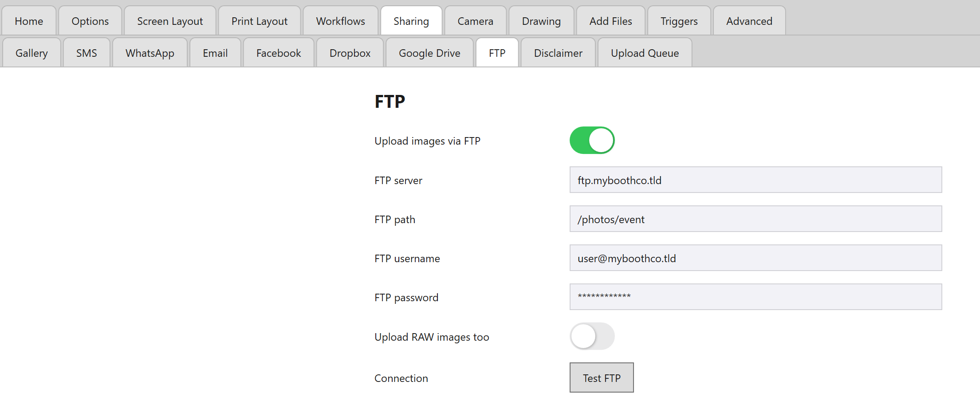Open the Triggers tab
The image size is (980, 405).
pyautogui.click(x=679, y=21)
